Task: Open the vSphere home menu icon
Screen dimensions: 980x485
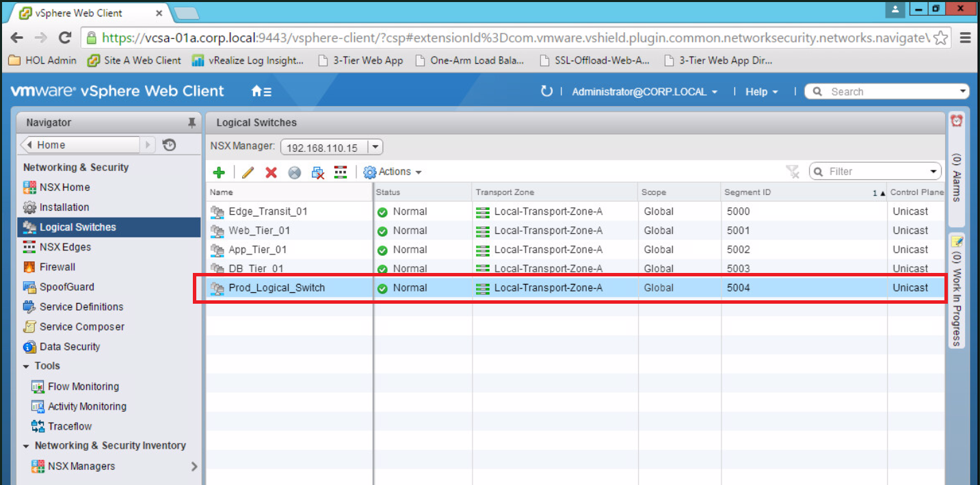Action: (x=261, y=91)
